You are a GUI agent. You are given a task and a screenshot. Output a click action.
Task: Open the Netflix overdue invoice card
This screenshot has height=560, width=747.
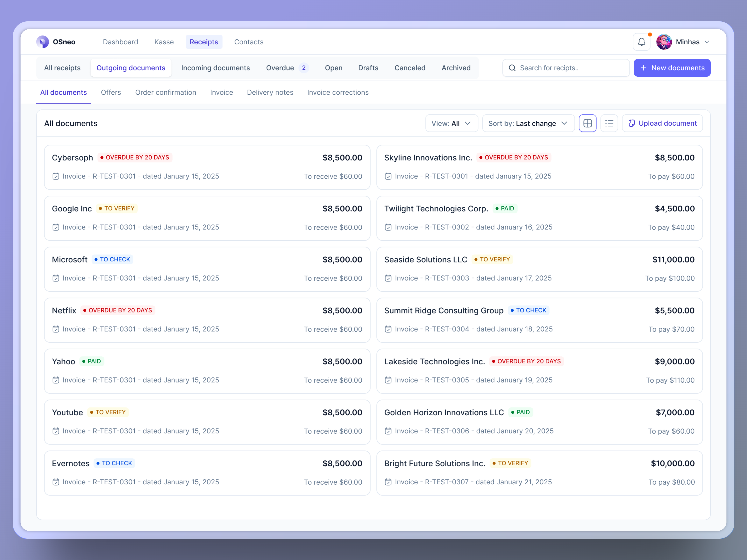(207, 320)
